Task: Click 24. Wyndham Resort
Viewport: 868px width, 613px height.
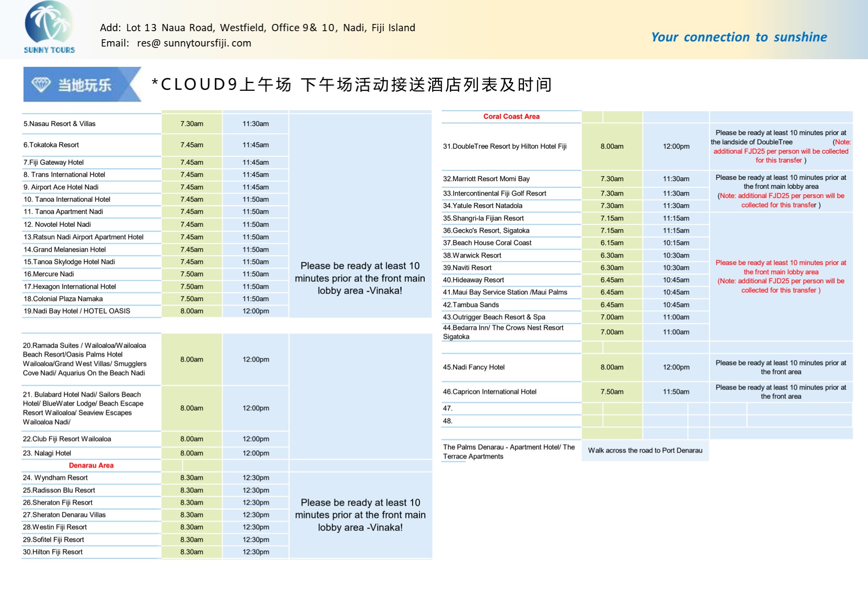Action: (55, 477)
